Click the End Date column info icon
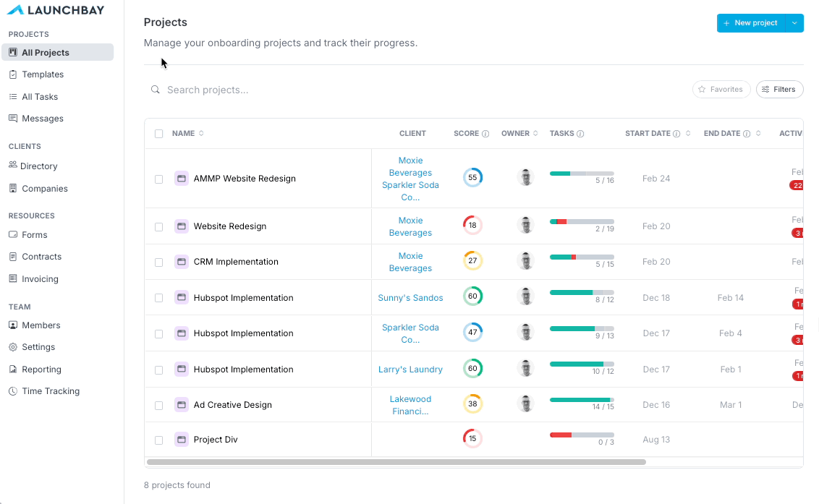 coord(747,134)
